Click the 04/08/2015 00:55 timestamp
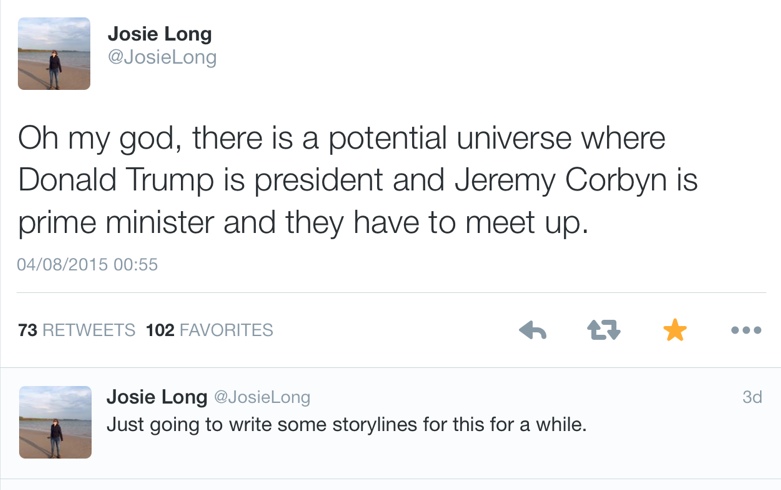The image size is (781, 490). click(88, 265)
